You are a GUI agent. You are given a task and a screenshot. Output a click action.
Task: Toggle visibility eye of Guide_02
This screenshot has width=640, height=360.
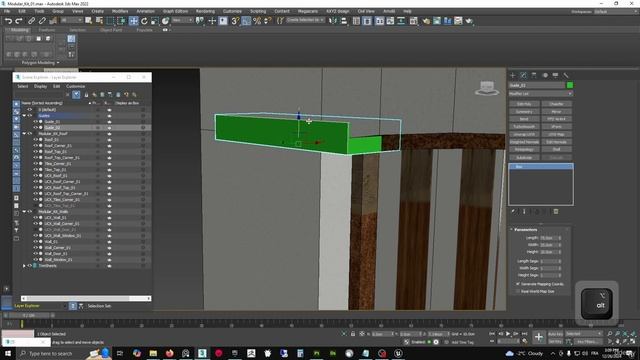[x=36, y=127]
